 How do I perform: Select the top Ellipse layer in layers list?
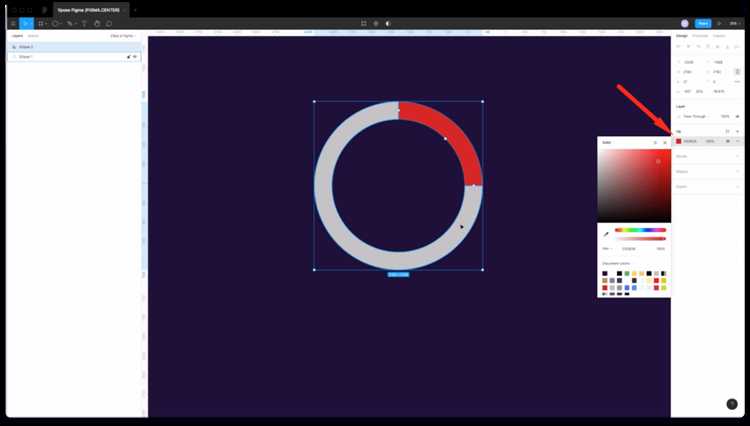(x=75, y=47)
